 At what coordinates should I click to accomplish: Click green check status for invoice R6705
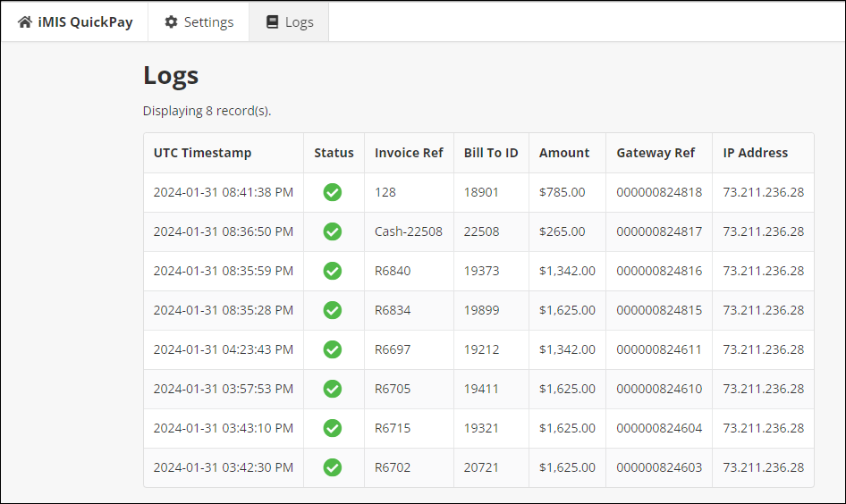tap(333, 389)
